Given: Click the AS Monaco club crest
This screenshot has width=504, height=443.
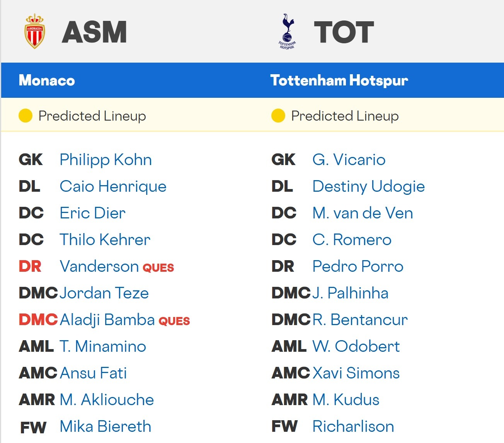Looking at the screenshot, I should coord(35,31).
